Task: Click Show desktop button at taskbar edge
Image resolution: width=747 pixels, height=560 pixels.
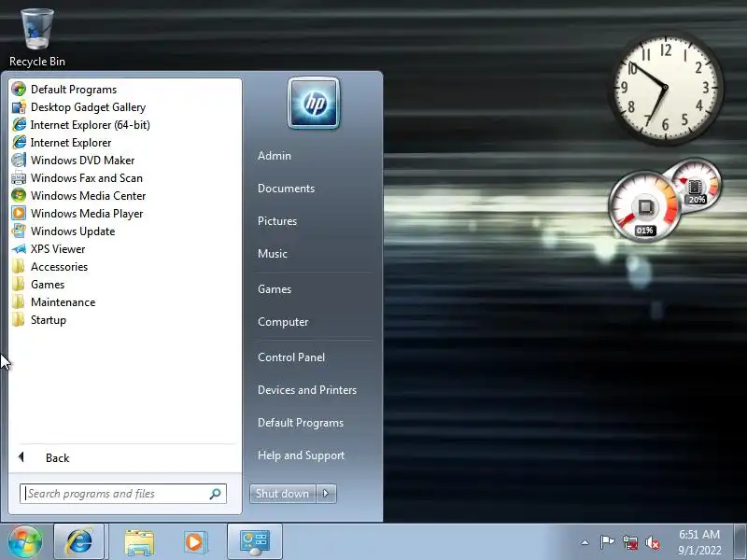Action: (x=740, y=541)
